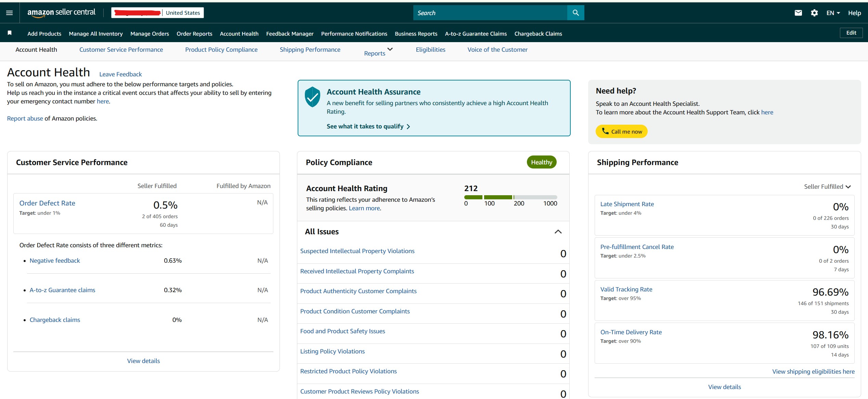Viewport: 868px width, 399px height.
Task: Open Received Intellectual Property Complaints
Action: click(357, 271)
